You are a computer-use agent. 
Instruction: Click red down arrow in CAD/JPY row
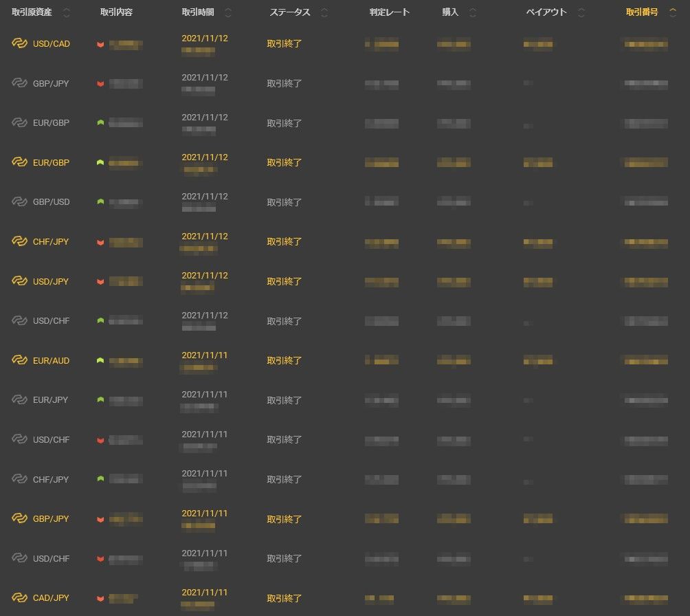point(100,598)
